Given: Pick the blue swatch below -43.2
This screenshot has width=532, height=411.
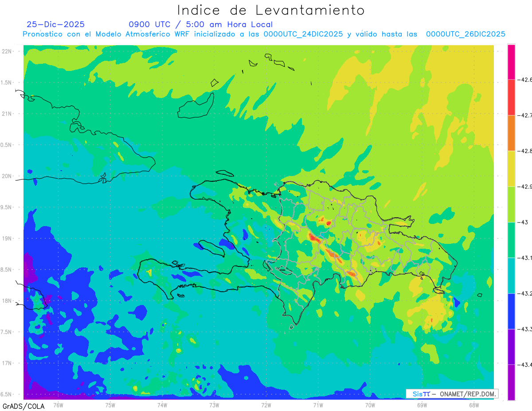Looking at the screenshot, I should click(511, 311).
